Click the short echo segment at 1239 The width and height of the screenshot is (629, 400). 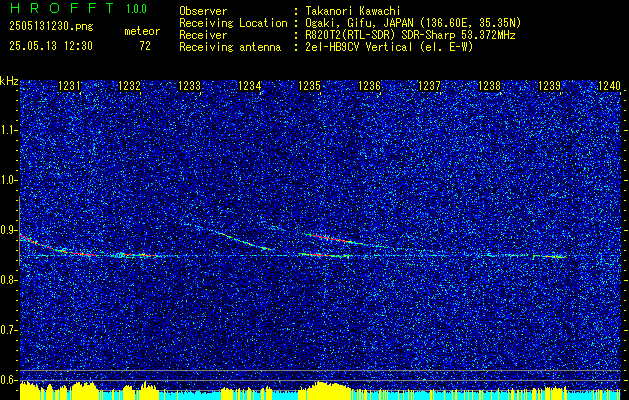tap(549, 256)
